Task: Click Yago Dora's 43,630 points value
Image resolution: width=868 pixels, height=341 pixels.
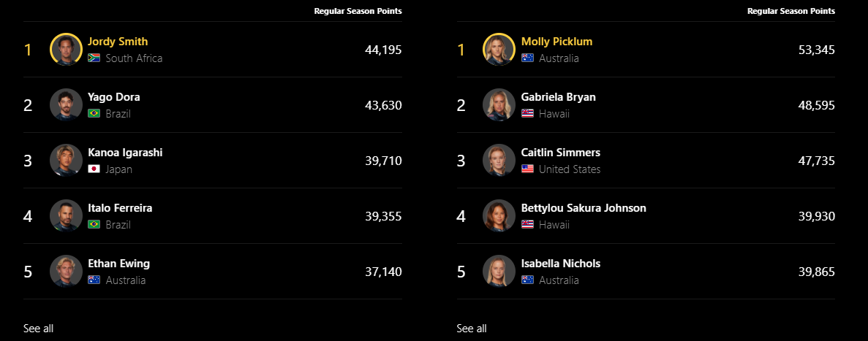Action: [383, 105]
